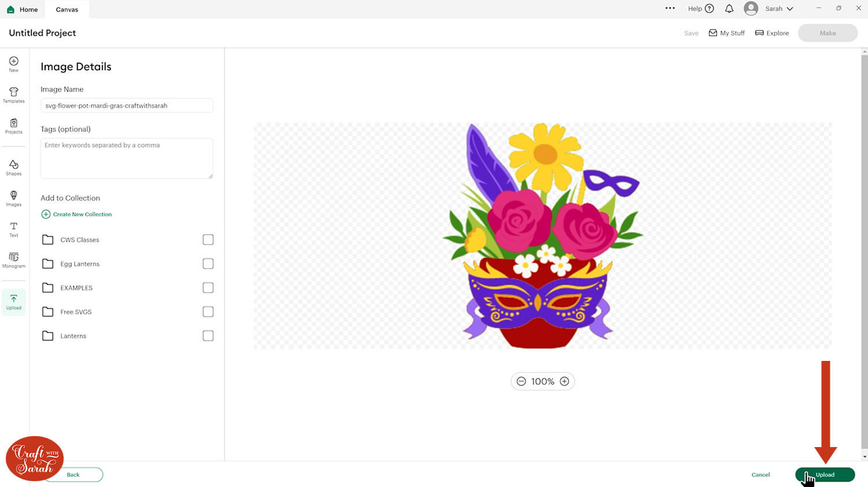Click the Help question mark icon
The image size is (868, 487).
tap(709, 9)
